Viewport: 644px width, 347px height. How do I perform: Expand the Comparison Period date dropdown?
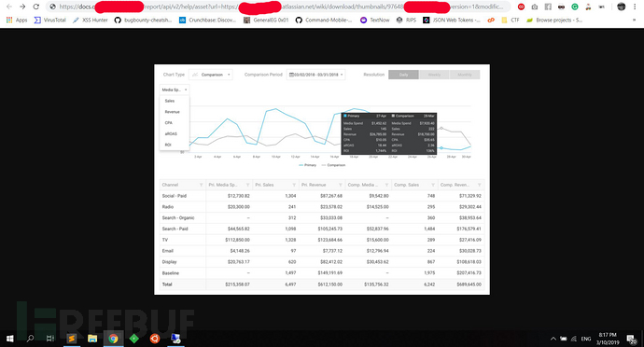315,75
